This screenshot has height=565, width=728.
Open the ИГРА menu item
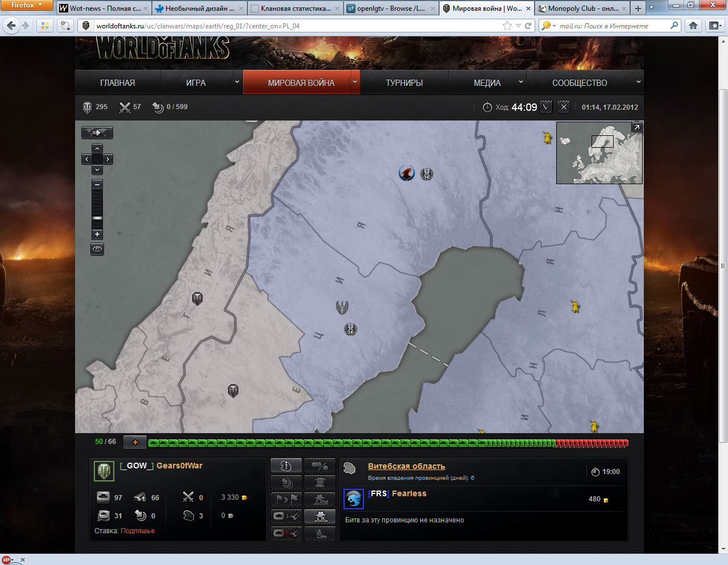click(196, 83)
